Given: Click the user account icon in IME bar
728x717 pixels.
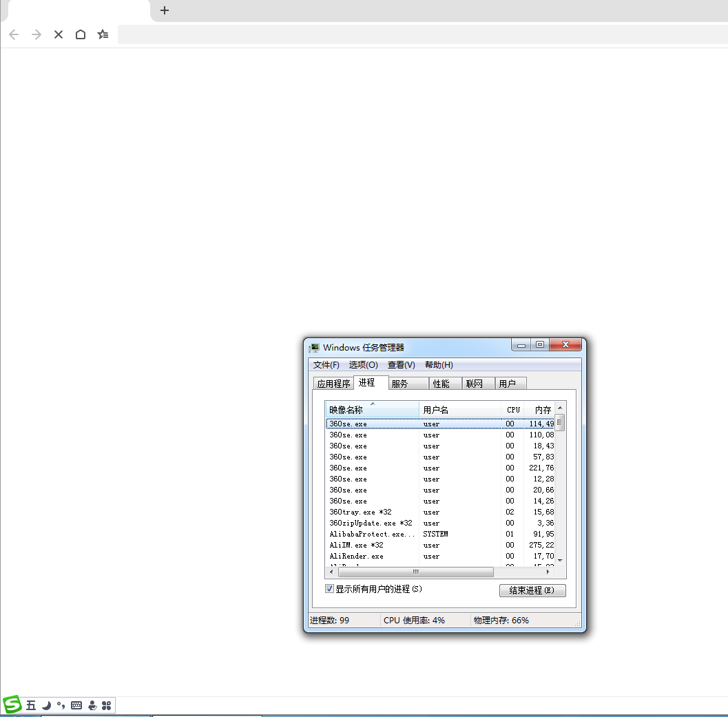Looking at the screenshot, I should click(92, 705).
